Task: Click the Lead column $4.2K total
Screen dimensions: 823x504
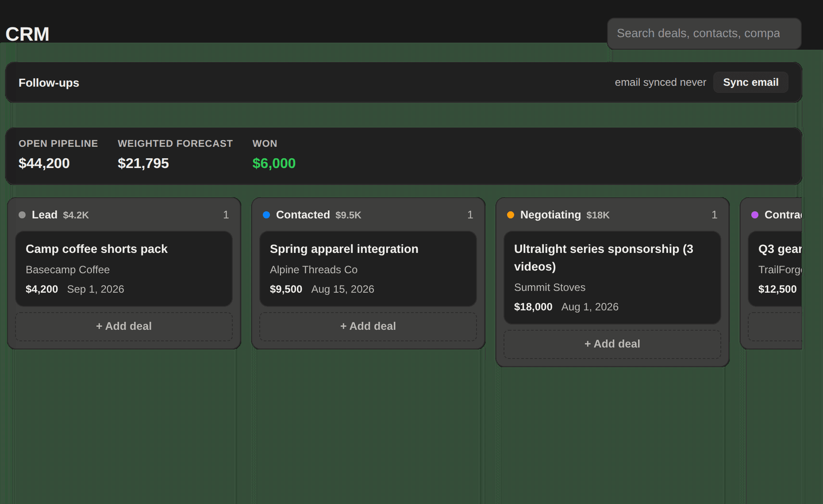Action: (76, 215)
